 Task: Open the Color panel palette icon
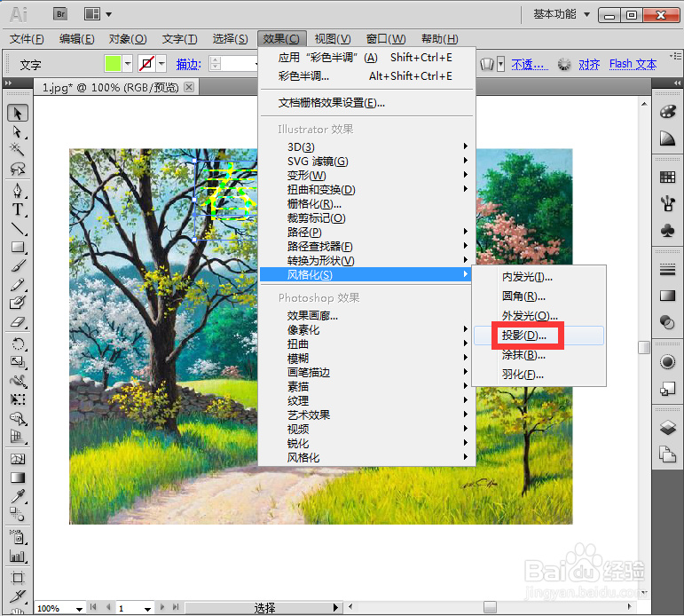667,112
